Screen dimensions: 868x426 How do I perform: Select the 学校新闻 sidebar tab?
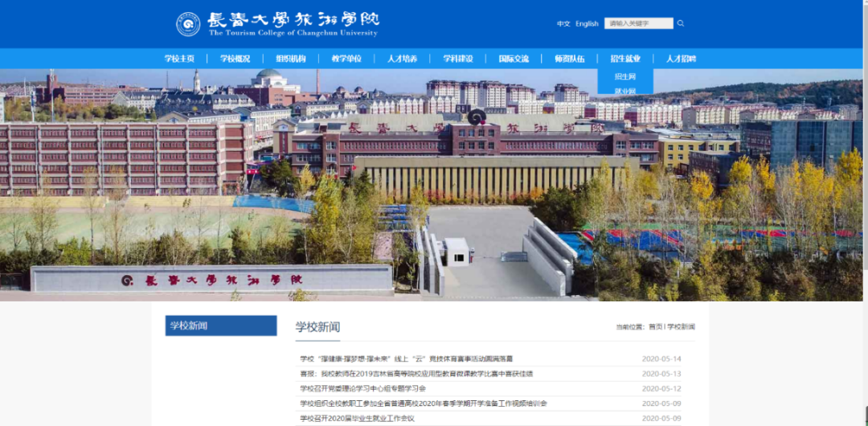pos(221,326)
